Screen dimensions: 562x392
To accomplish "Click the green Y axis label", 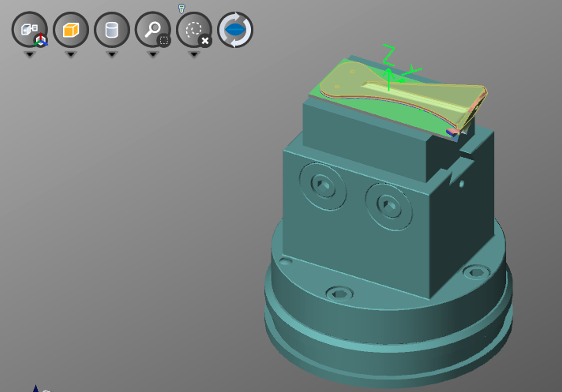I will tap(412, 70).
